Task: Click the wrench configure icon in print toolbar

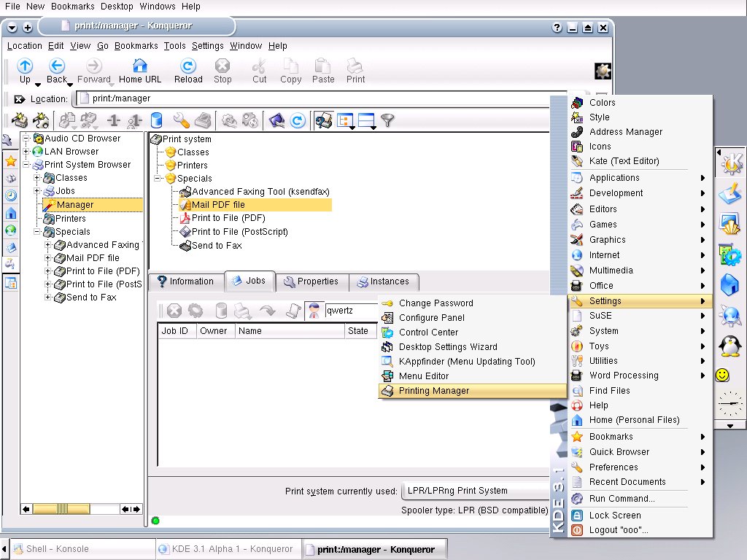Action: [182, 120]
